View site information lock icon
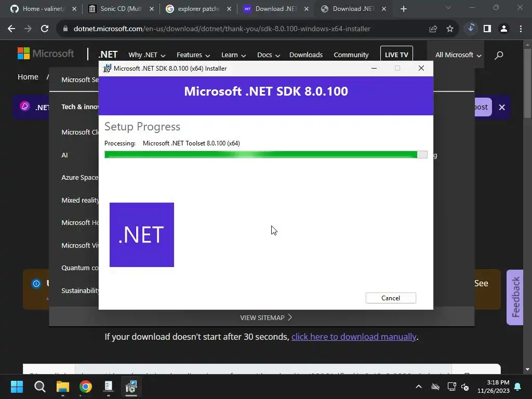This screenshot has height=399, width=532. (65, 29)
